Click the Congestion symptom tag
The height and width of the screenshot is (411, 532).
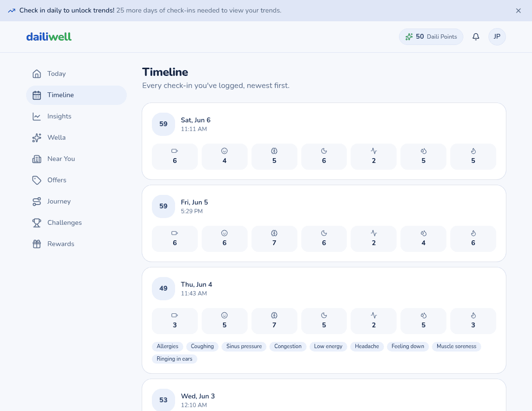tap(288, 346)
